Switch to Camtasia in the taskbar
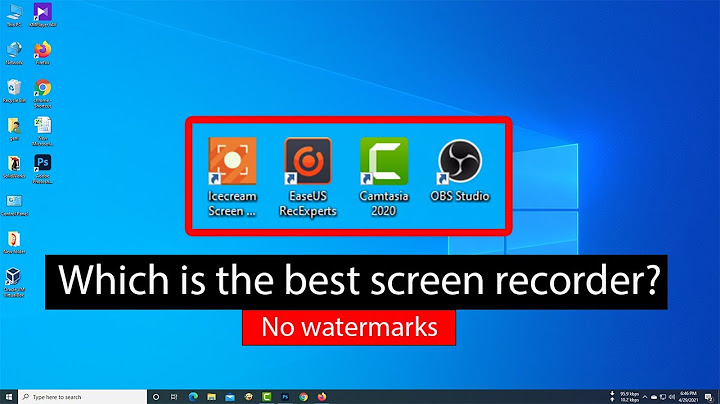This screenshot has width=720, height=404. [x=266, y=397]
